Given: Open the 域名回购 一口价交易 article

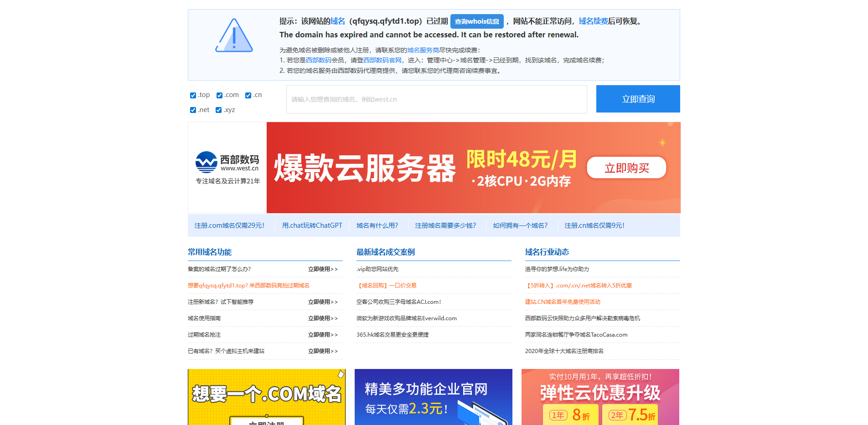Looking at the screenshot, I should (x=387, y=285).
